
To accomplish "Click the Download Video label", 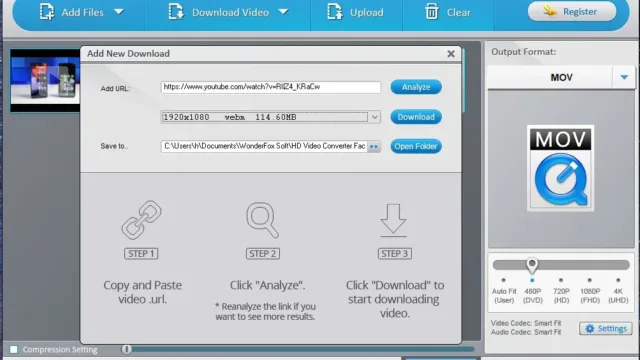I will point(230,12).
